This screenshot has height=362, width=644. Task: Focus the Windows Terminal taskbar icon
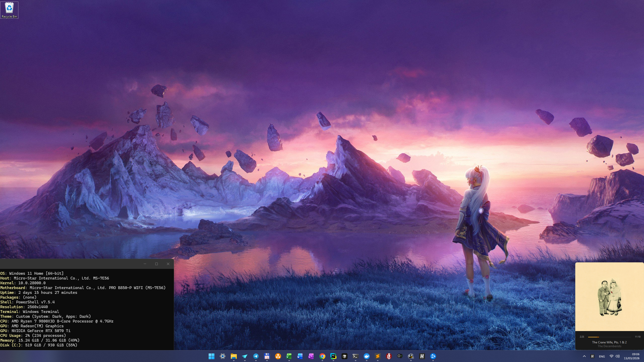click(x=355, y=356)
